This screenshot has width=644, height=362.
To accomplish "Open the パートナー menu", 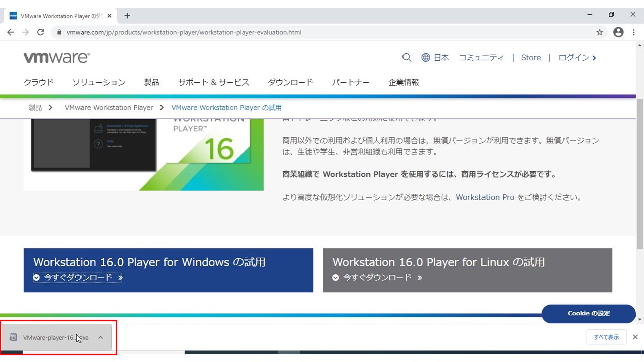I will click(x=351, y=82).
